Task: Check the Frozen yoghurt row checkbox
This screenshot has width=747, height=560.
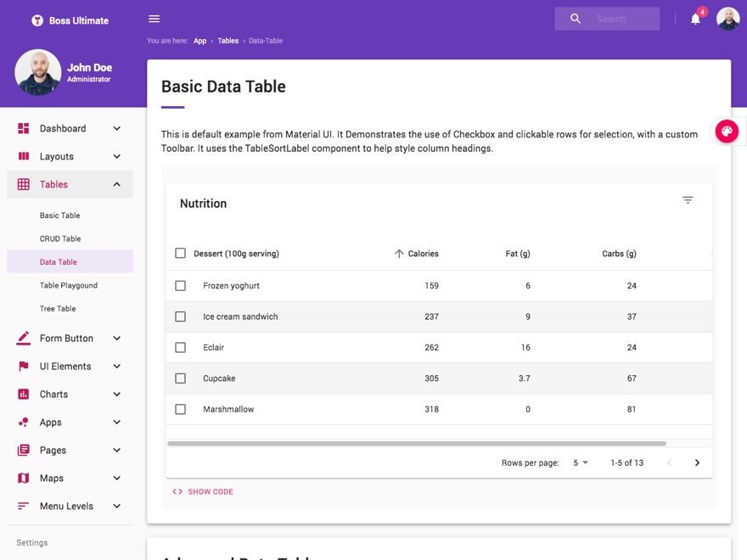Action: point(180,286)
